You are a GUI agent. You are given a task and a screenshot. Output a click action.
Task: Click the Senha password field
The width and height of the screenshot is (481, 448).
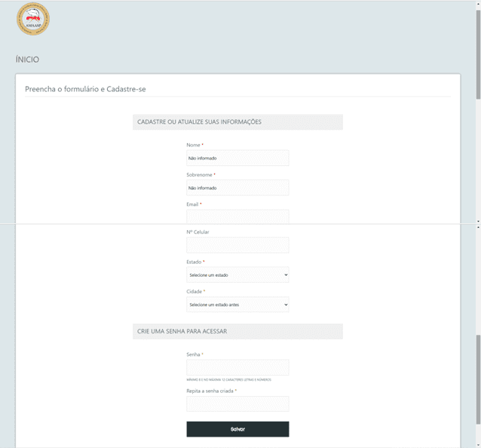(x=237, y=367)
